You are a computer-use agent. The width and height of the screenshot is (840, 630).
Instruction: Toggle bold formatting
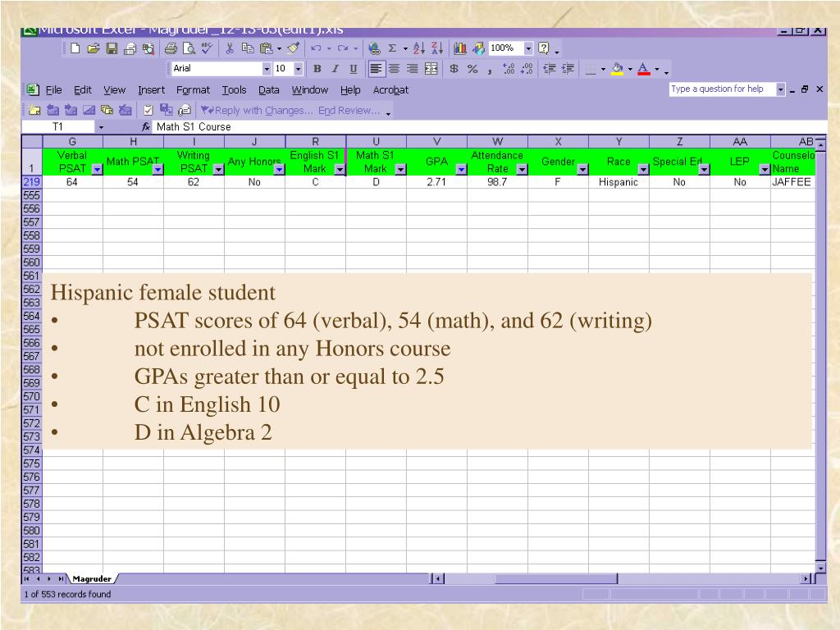317,69
